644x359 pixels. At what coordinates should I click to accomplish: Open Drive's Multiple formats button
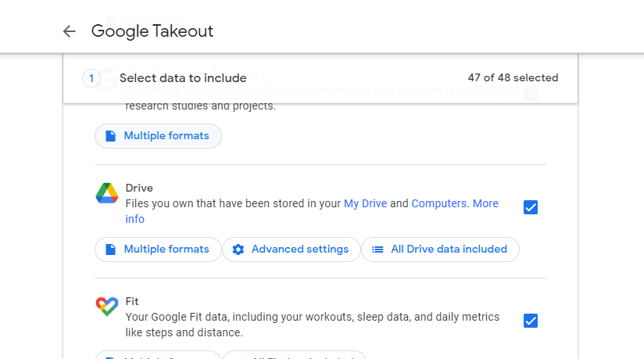point(158,250)
